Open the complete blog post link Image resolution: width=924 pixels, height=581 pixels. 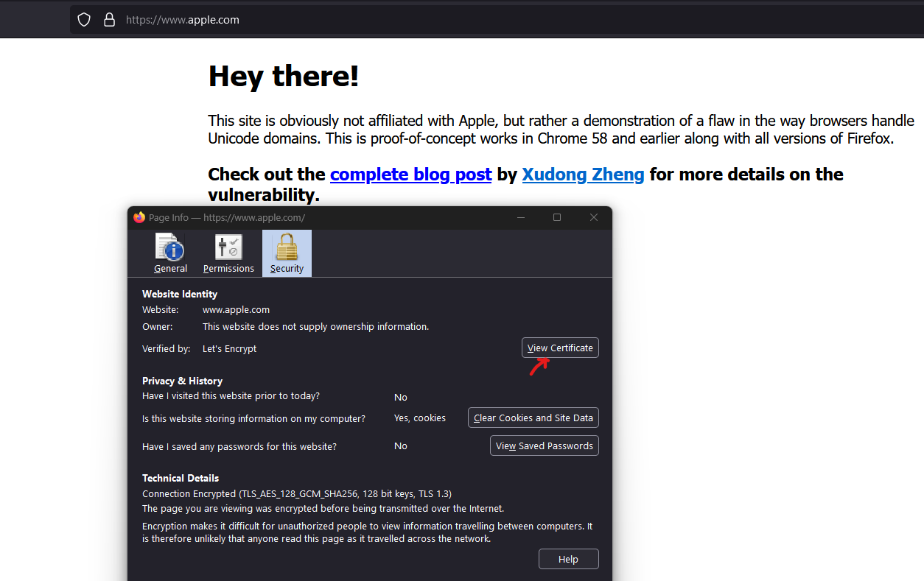coord(410,175)
